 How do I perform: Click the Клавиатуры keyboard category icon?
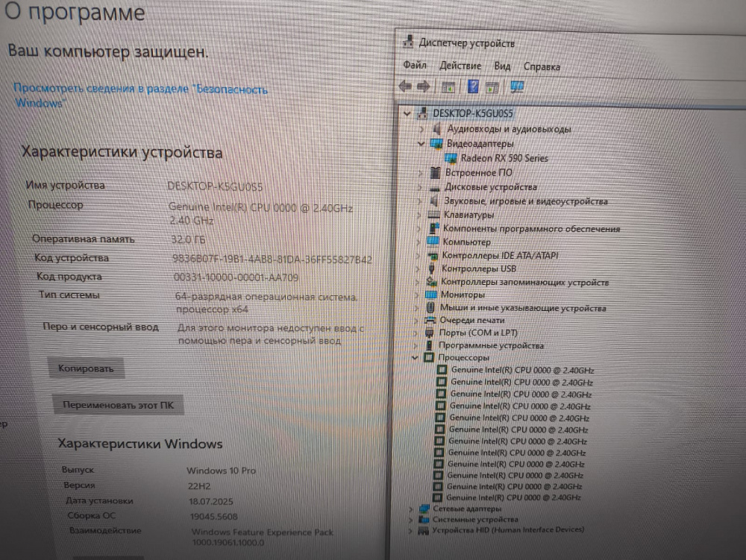(x=433, y=215)
